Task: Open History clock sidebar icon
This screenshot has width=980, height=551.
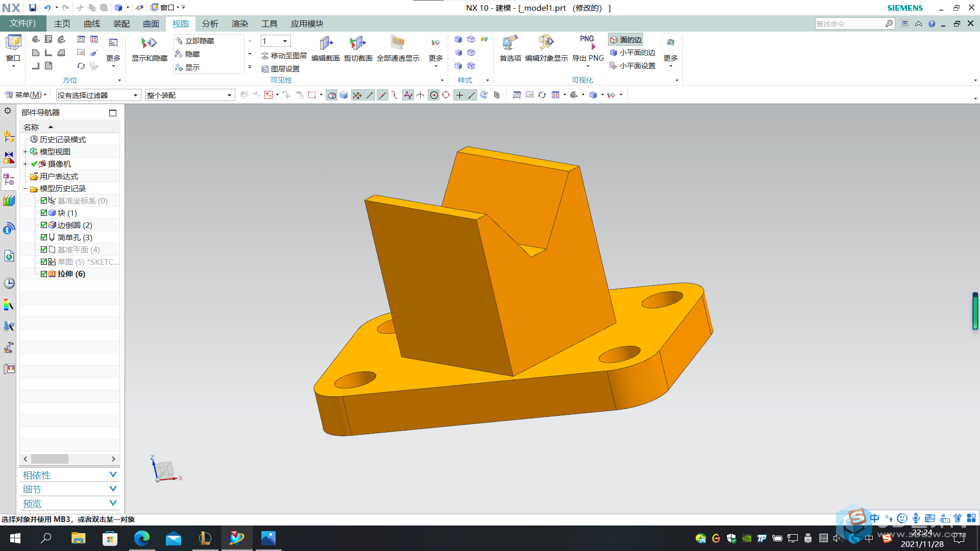Action: pos(9,283)
